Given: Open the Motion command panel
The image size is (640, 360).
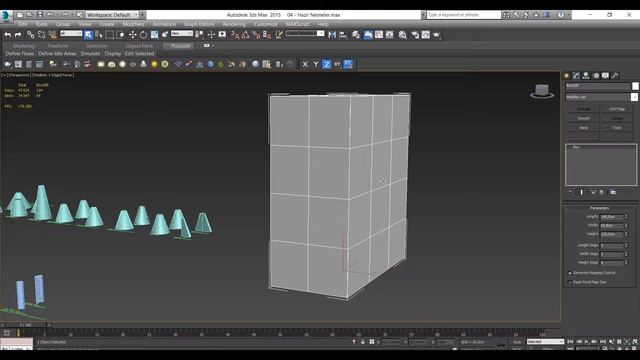Looking at the screenshot, I should coord(596,76).
